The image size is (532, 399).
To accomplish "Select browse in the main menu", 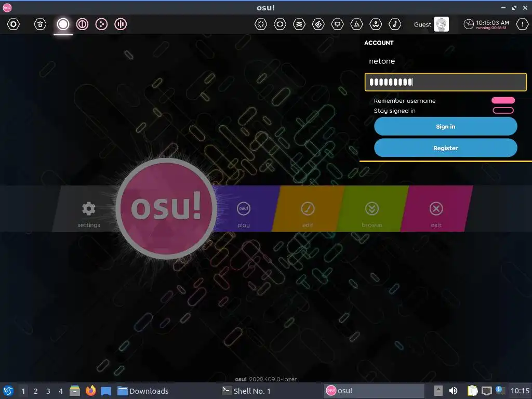I will tap(372, 215).
